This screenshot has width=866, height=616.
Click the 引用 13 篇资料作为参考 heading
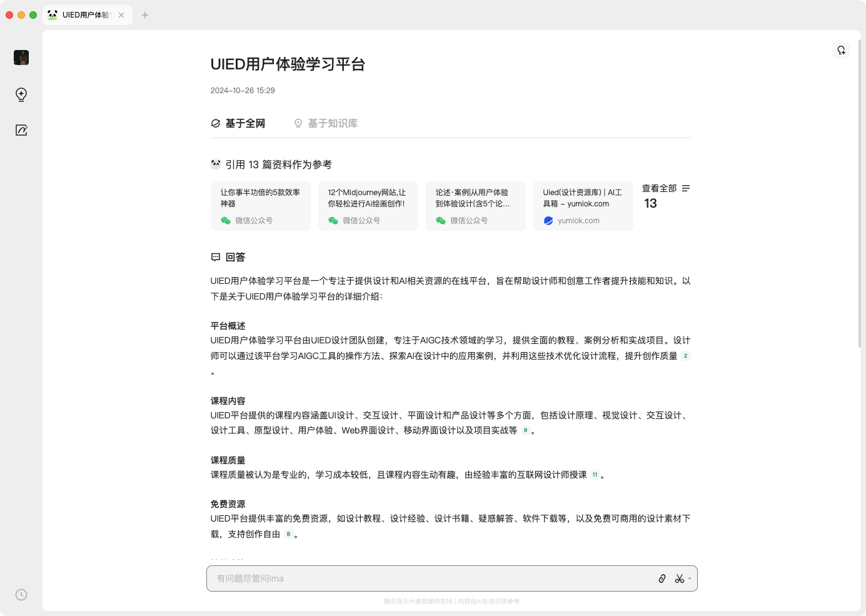tap(279, 164)
